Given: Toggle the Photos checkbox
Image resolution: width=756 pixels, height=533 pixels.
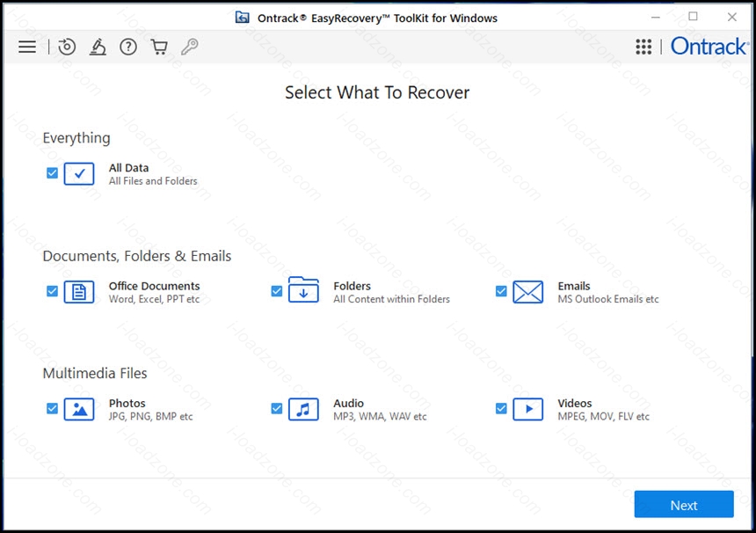Looking at the screenshot, I should click(x=52, y=408).
